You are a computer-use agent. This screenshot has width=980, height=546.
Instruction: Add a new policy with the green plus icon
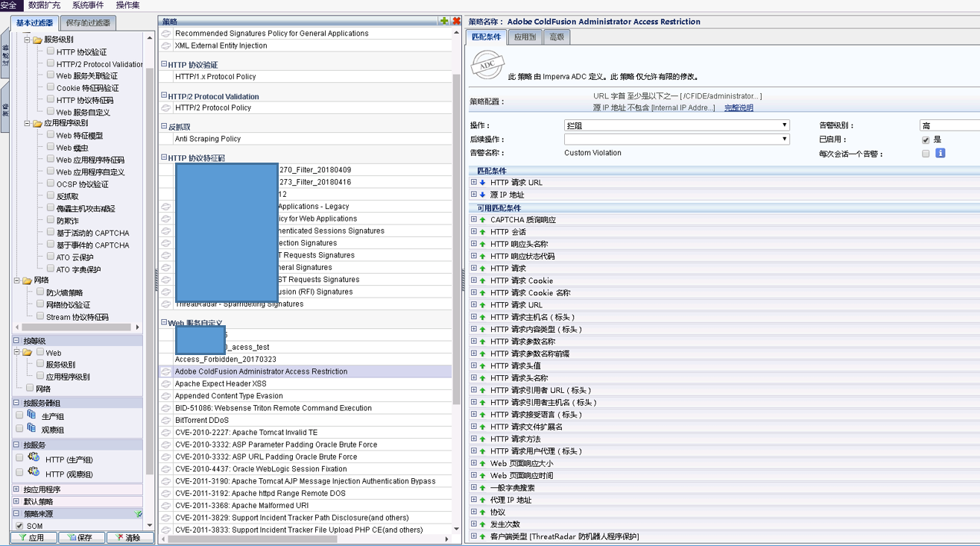point(444,21)
